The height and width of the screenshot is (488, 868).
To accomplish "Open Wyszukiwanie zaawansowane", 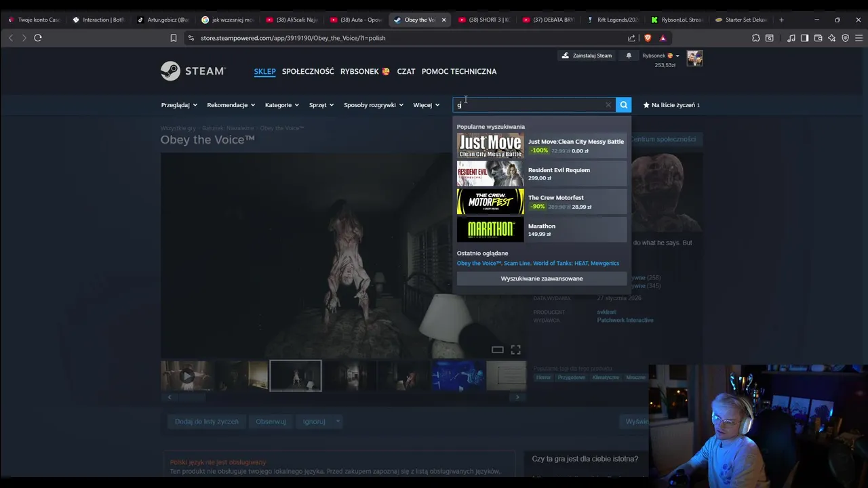I will coord(542,279).
